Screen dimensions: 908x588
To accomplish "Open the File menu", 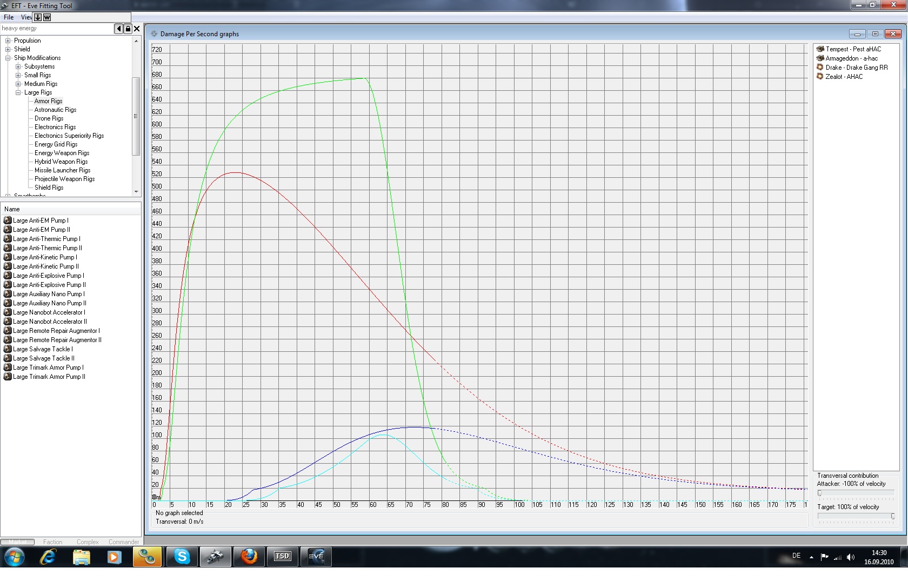I will pos(9,17).
